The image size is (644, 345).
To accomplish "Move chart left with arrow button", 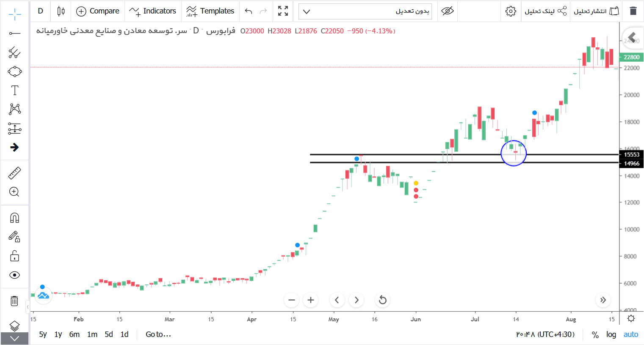I will pyautogui.click(x=337, y=300).
